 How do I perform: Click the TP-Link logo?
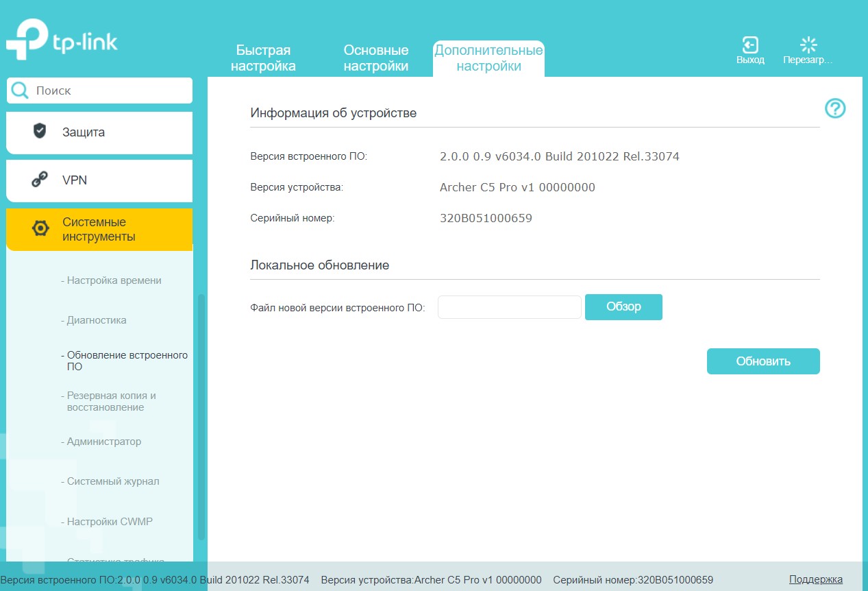(x=62, y=43)
